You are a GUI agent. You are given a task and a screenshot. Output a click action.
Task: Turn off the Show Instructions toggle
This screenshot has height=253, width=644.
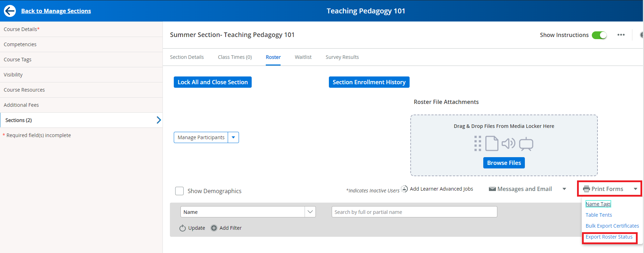(x=599, y=35)
